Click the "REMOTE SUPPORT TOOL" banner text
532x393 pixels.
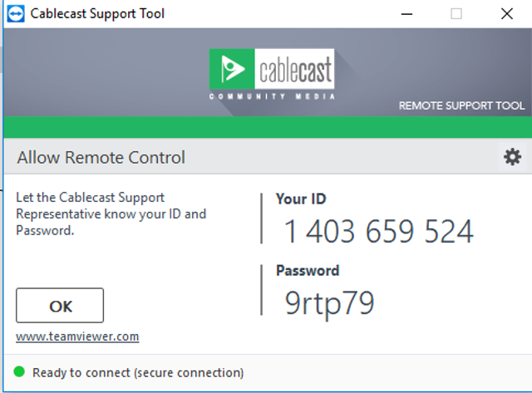(x=462, y=106)
